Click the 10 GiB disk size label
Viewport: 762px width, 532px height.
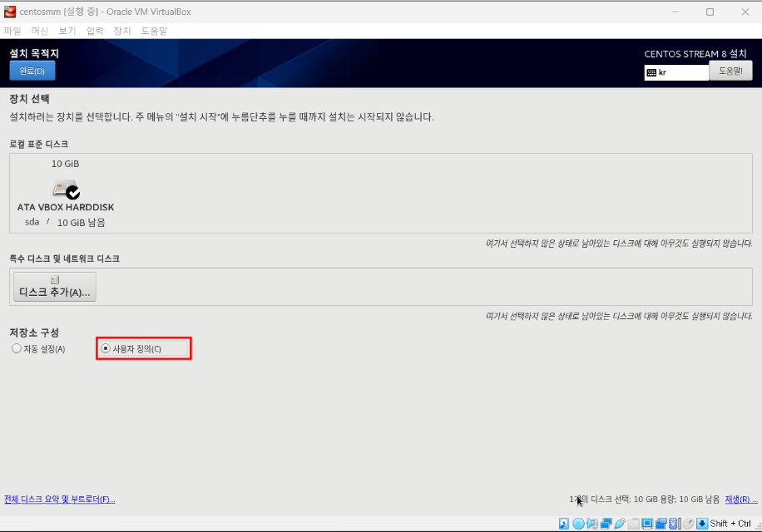point(65,164)
